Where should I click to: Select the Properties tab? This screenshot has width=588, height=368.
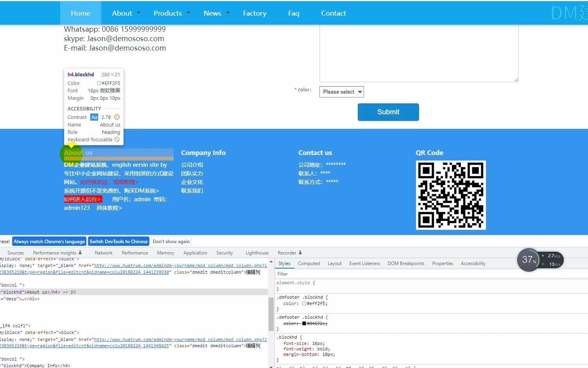(443, 263)
